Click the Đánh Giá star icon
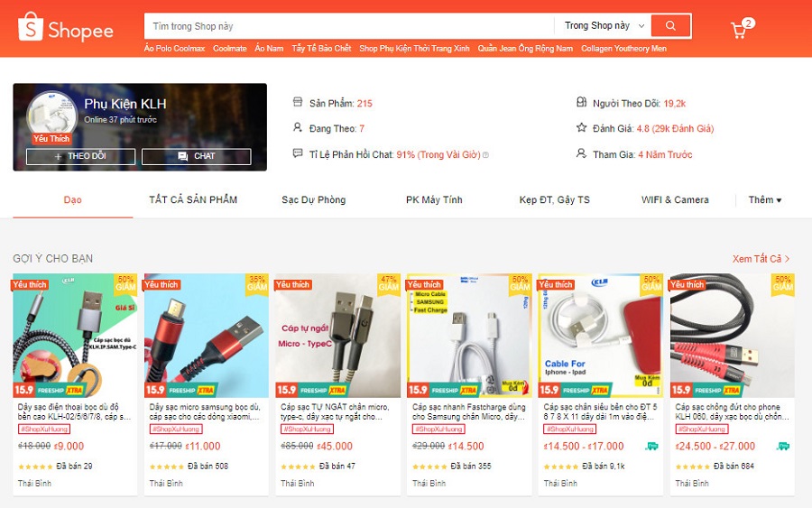The width and height of the screenshot is (812, 508). coord(582,127)
